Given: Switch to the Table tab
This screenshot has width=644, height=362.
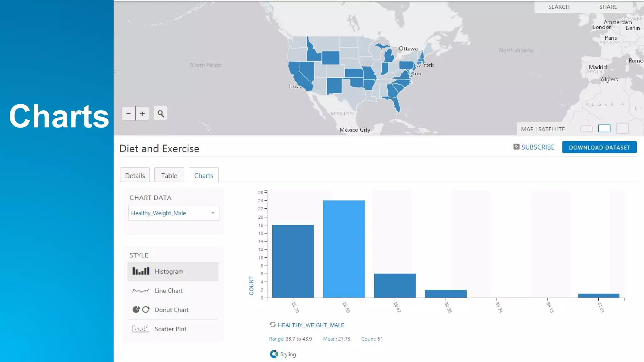Looking at the screenshot, I should (x=169, y=176).
